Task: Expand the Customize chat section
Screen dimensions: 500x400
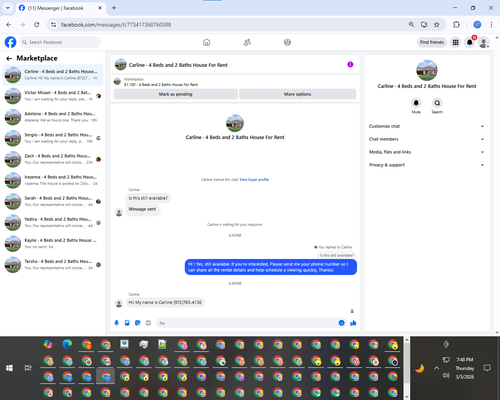Action: click(426, 126)
